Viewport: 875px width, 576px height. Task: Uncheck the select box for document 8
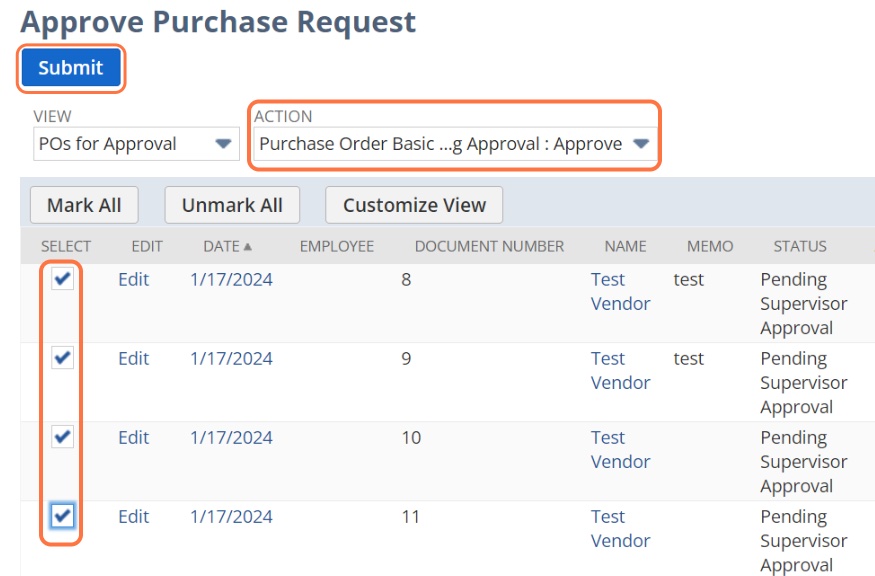click(62, 280)
